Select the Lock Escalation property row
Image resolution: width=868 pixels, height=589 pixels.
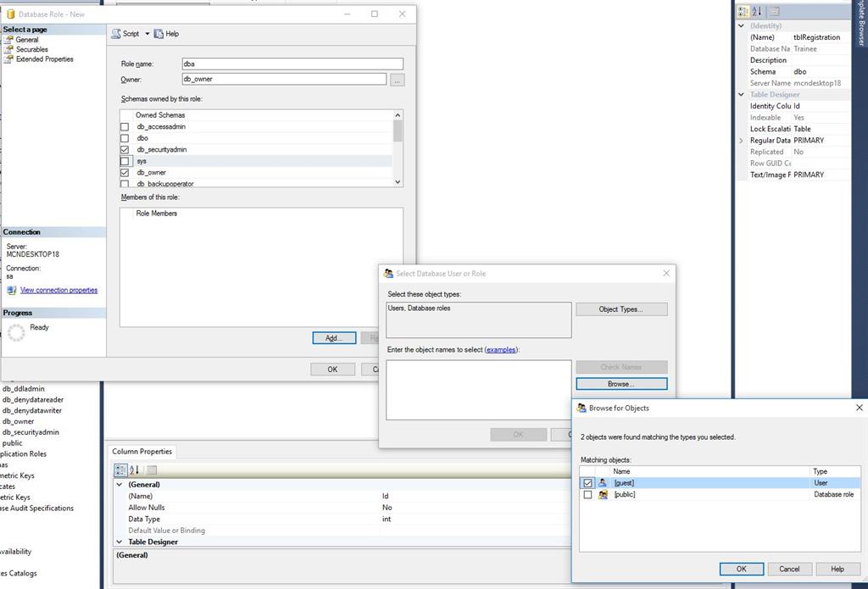798,129
